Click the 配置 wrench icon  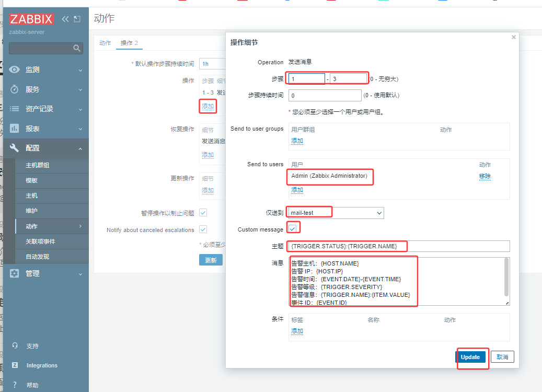tap(14, 148)
